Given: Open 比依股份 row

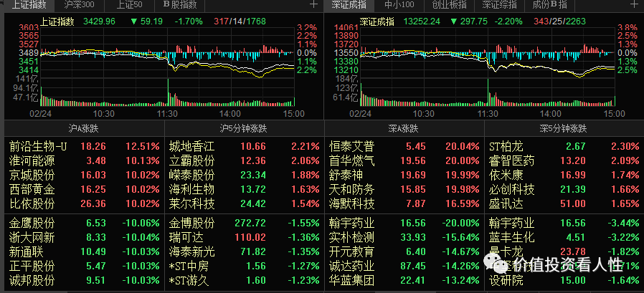Looking at the screenshot, I should pos(84,204).
